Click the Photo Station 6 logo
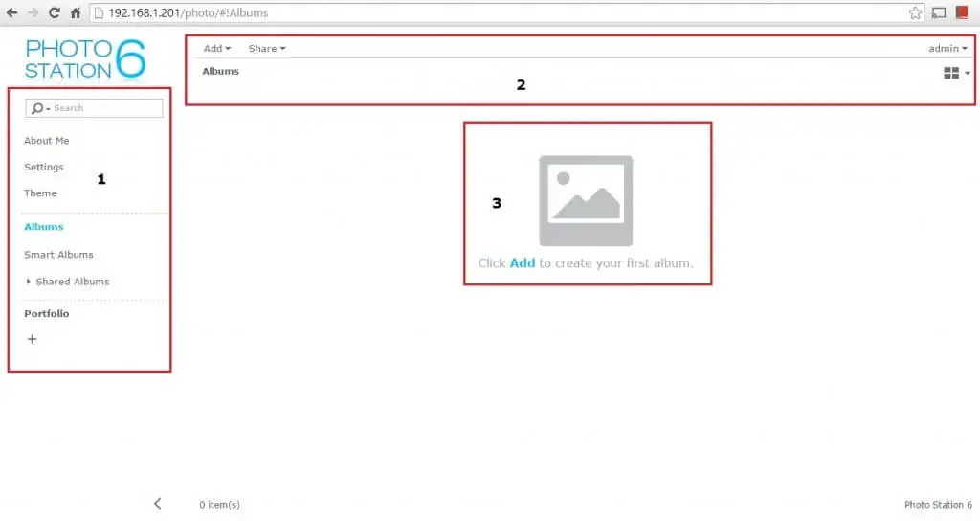Image resolution: width=980 pixels, height=521 pixels. 85,59
